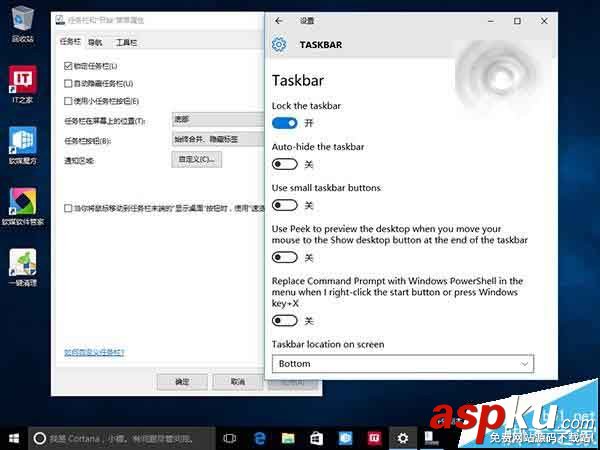Open the IT之家 desktop shortcut
This screenshot has height=450, width=600.
click(23, 84)
